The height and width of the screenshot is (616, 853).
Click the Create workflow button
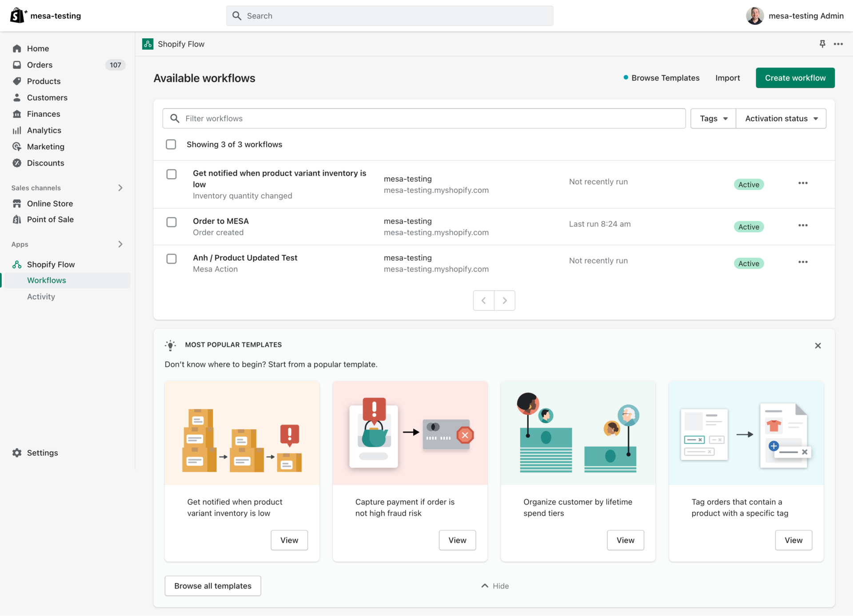795,78
